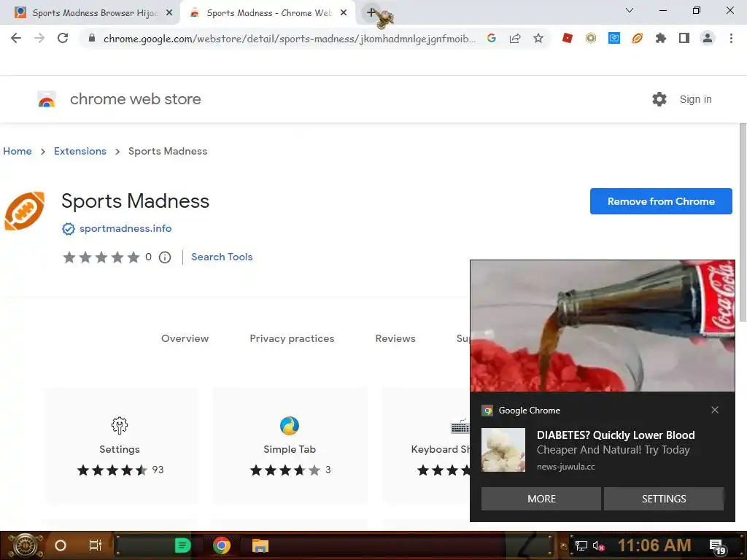
Task: Switch to Reviews tab
Action: click(395, 338)
